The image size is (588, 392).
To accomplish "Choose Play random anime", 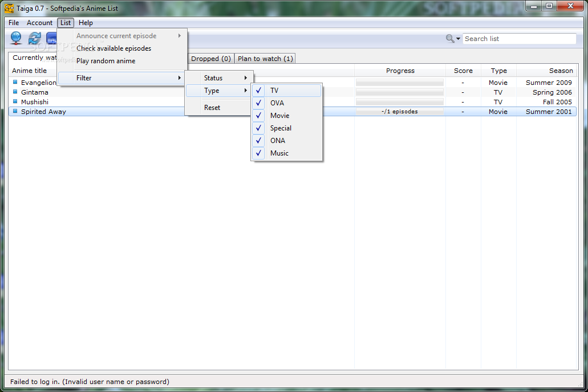I will (x=121, y=61).
